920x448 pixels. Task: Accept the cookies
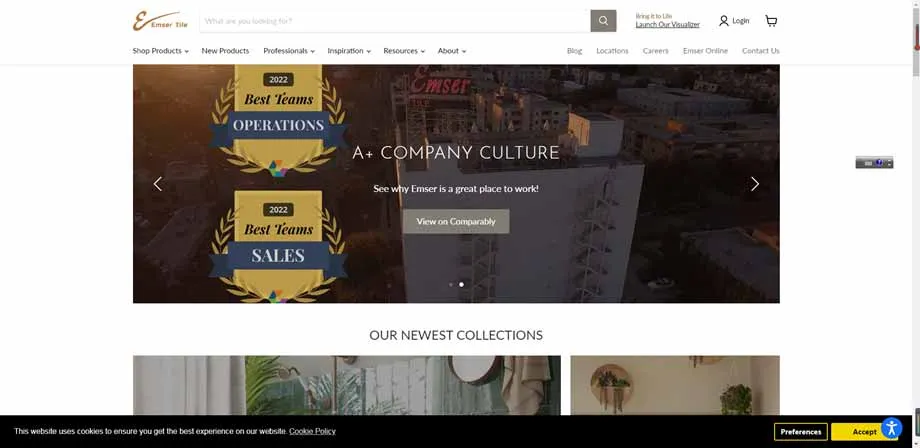(864, 432)
